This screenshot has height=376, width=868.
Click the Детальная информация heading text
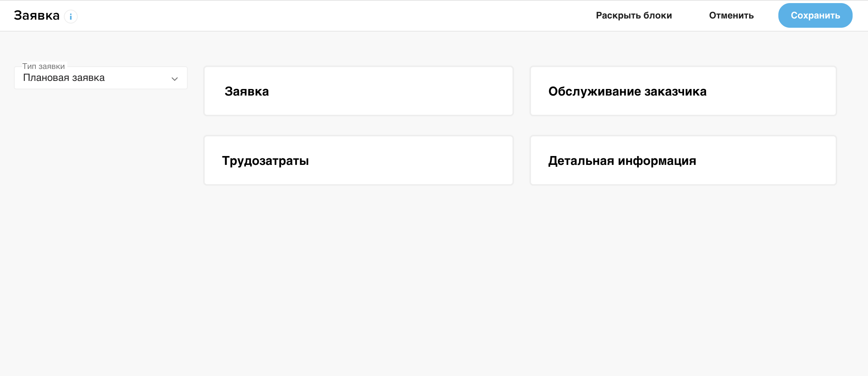(x=622, y=161)
